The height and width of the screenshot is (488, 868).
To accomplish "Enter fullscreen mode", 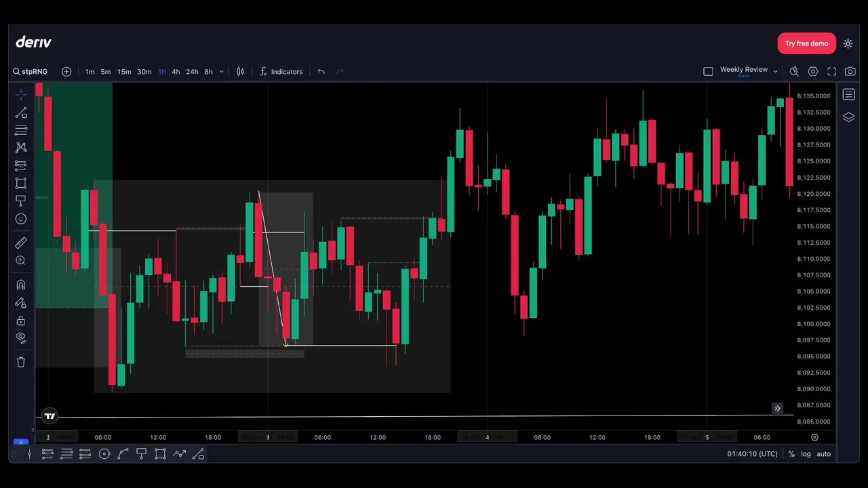I will 831,71.
